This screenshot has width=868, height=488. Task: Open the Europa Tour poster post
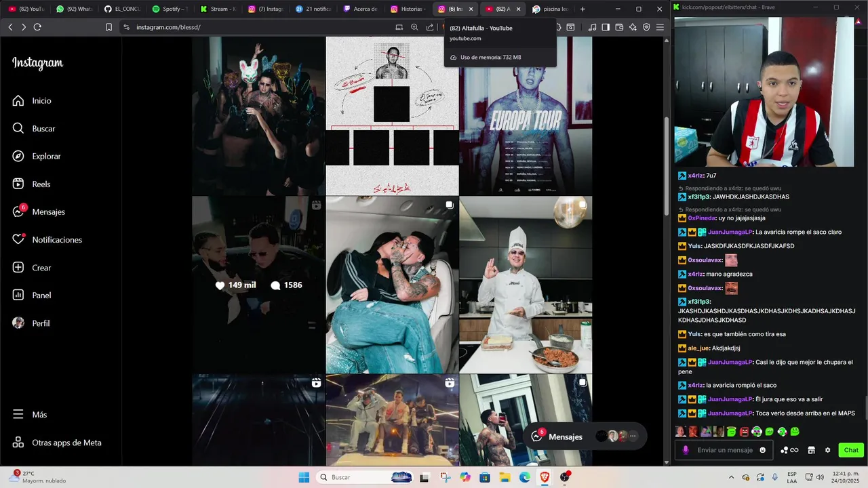526,116
